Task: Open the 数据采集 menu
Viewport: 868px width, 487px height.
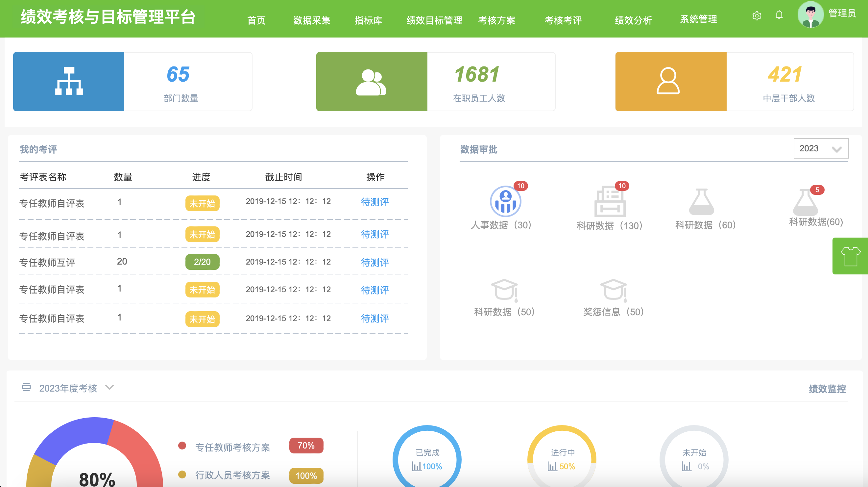Action: (x=311, y=20)
